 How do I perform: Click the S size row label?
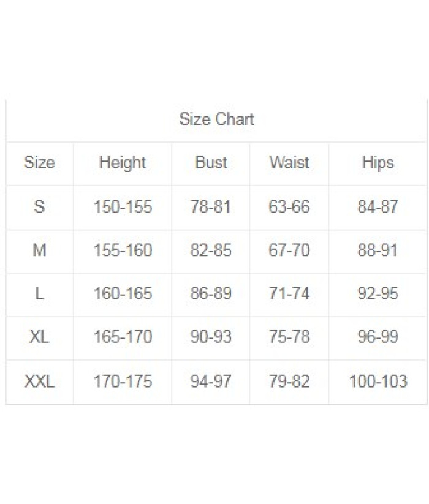point(39,206)
